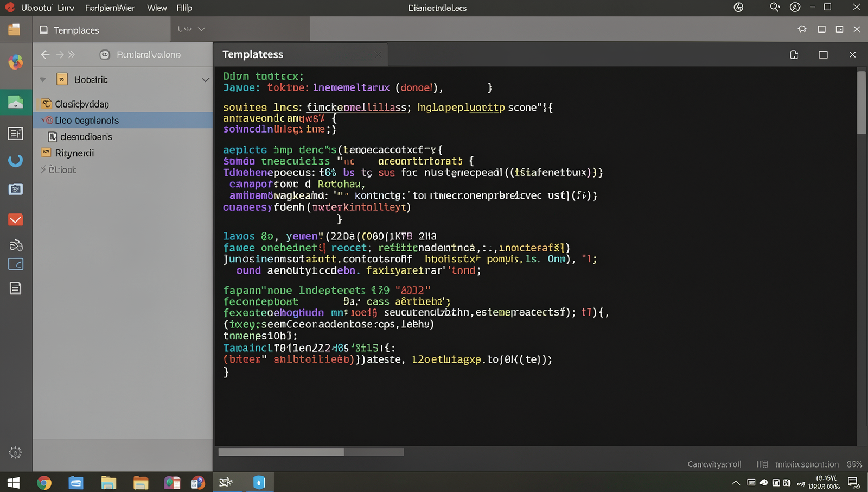This screenshot has height=492, width=868.
Task: Open the notification center speech bubble icon
Action: tap(853, 482)
